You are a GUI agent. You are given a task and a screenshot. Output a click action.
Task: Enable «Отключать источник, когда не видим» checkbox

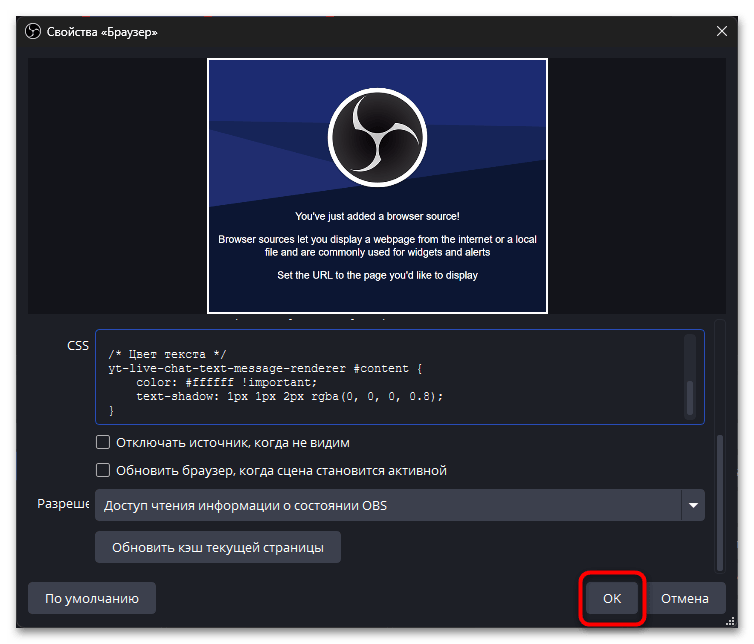click(x=103, y=442)
